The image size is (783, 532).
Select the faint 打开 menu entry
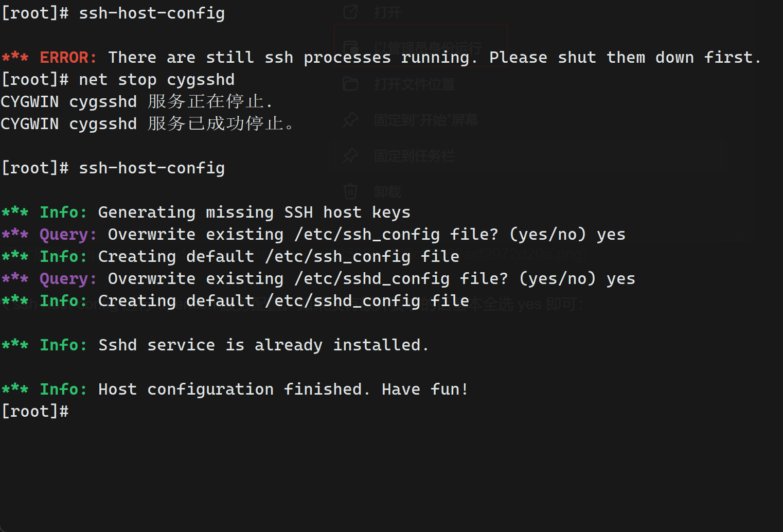(x=388, y=12)
